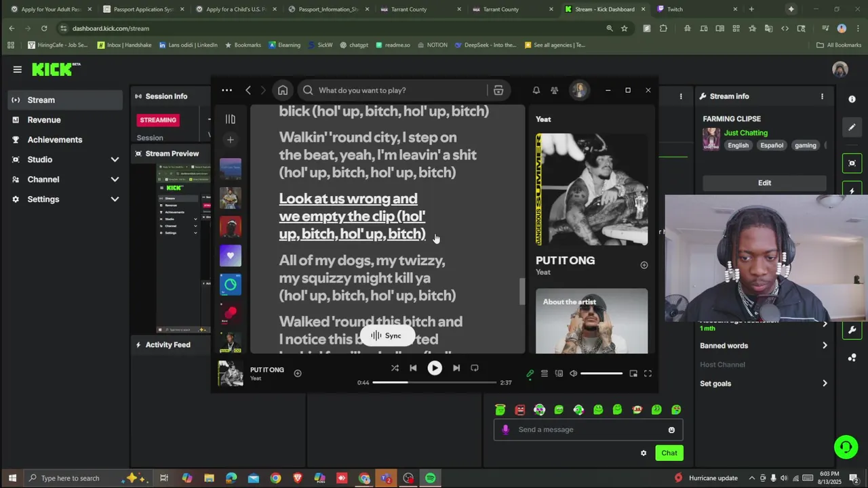
Task: Focus the Send a message field
Action: (x=589, y=430)
